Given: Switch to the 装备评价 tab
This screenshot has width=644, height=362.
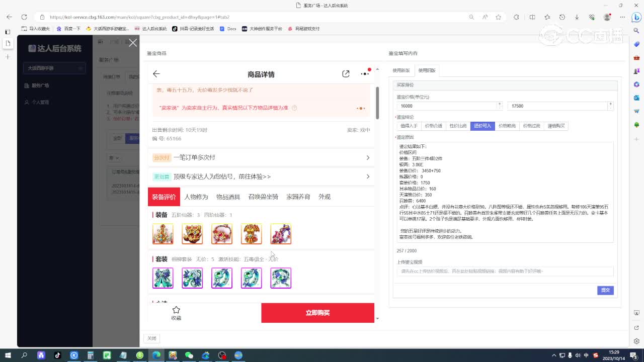Looking at the screenshot, I should click(x=164, y=197).
